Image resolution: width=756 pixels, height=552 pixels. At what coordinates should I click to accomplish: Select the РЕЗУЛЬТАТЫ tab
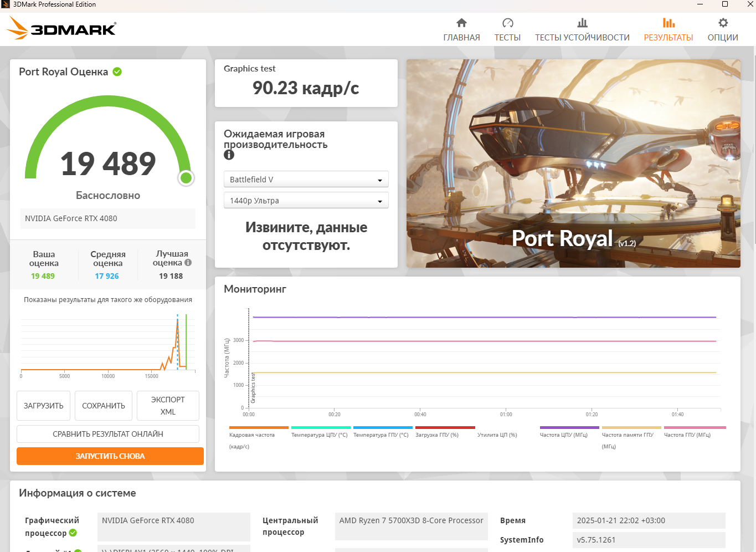(668, 30)
